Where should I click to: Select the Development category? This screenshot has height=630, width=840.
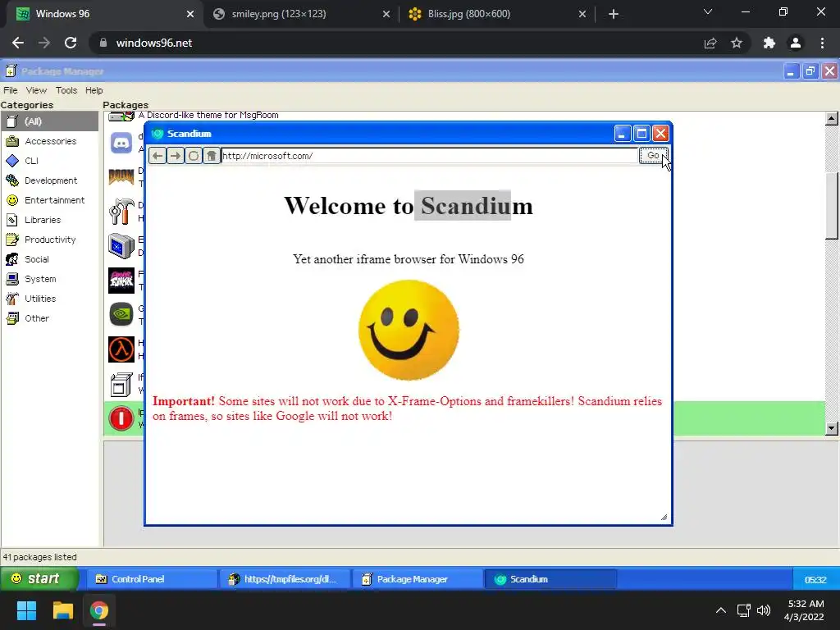click(x=50, y=180)
